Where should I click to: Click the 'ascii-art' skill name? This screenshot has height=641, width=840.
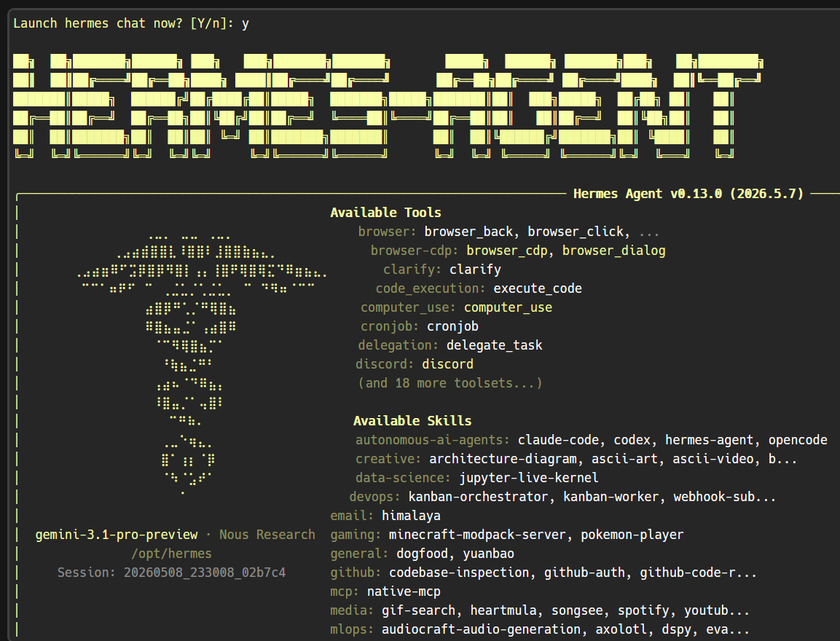point(624,459)
